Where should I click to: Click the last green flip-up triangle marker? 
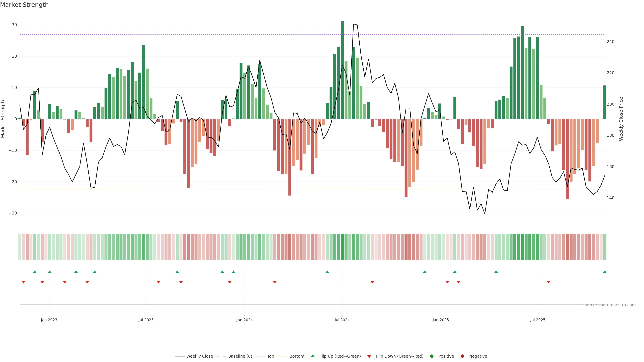[x=604, y=272]
